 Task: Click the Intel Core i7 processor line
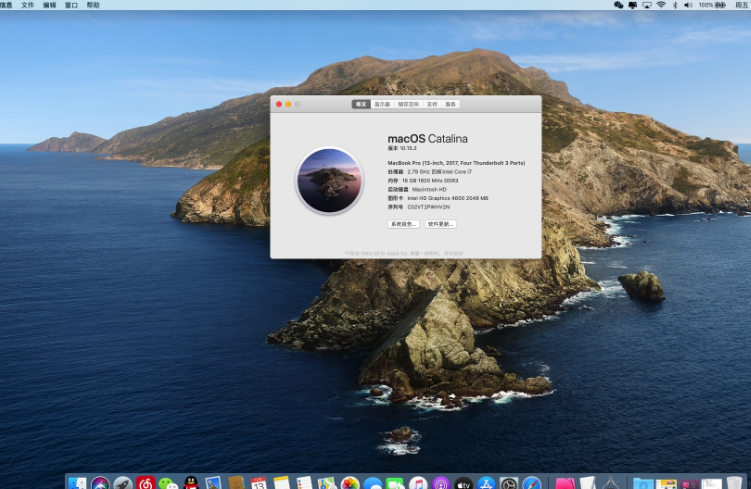[430, 171]
